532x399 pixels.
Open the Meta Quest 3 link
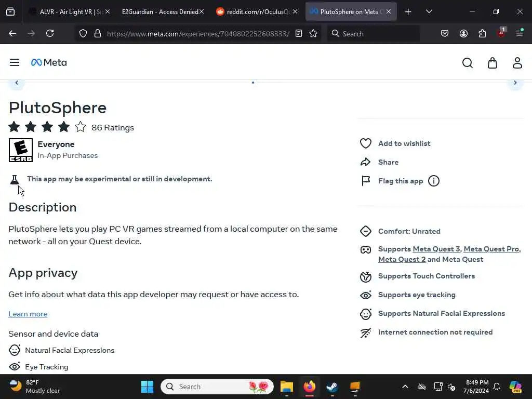pos(436,249)
